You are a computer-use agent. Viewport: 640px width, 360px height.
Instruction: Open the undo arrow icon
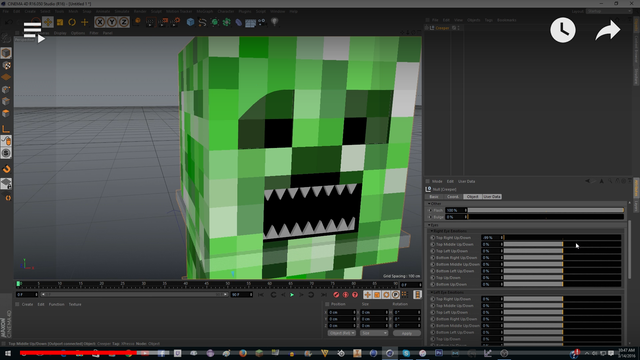(8, 22)
